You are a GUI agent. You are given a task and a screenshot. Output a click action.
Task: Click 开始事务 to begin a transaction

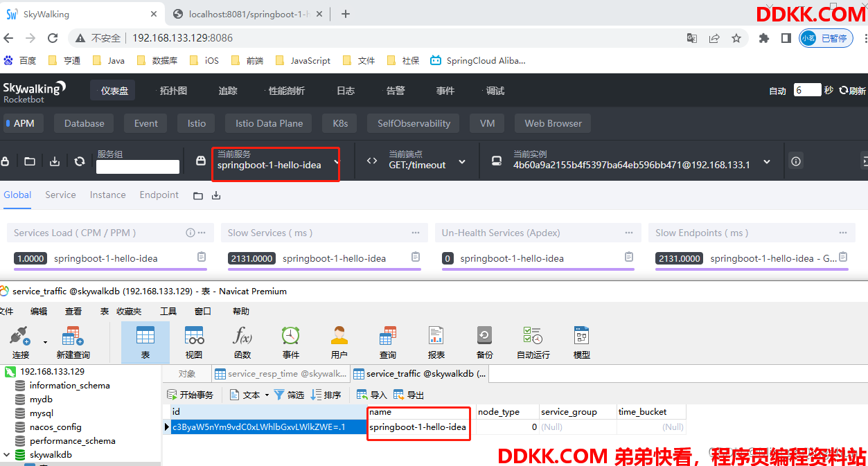[x=191, y=395]
